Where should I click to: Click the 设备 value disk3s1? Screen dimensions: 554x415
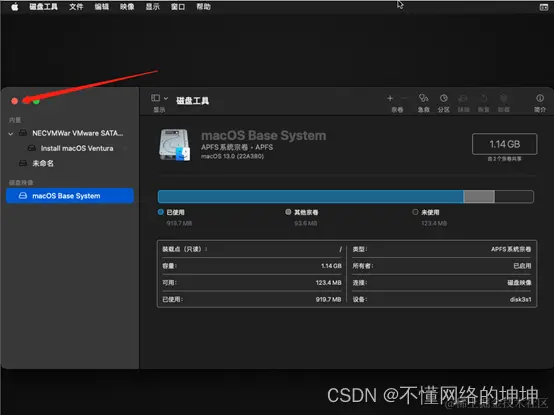pyautogui.click(x=520, y=299)
